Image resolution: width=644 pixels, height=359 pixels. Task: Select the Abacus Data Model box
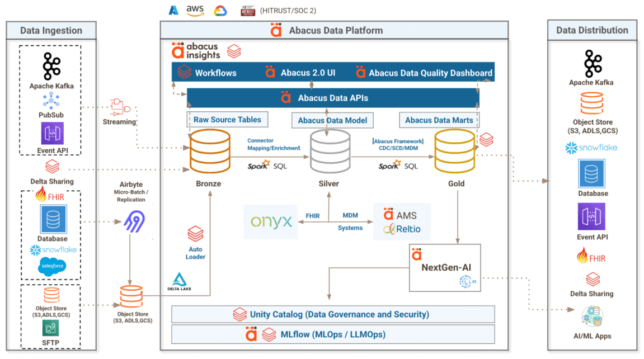click(332, 120)
